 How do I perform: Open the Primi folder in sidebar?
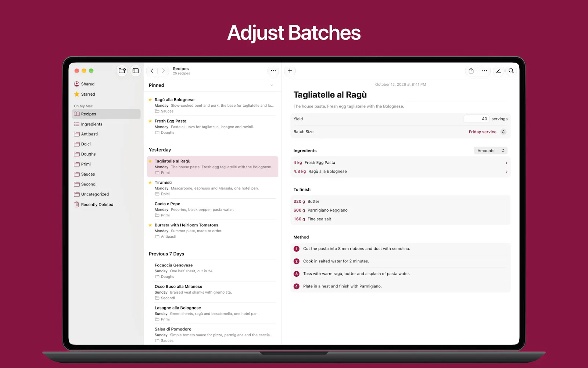tap(106, 164)
